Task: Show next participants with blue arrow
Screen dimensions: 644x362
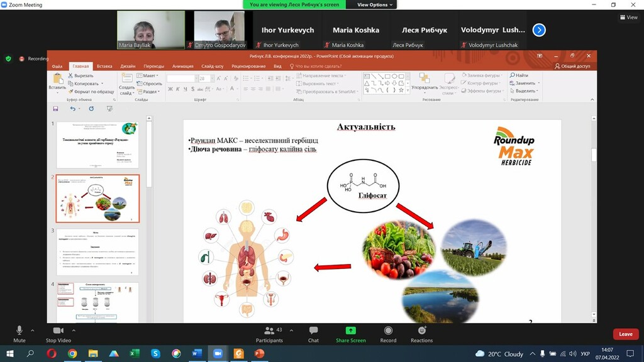Action: pyautogui.click(x=539, y=30)
